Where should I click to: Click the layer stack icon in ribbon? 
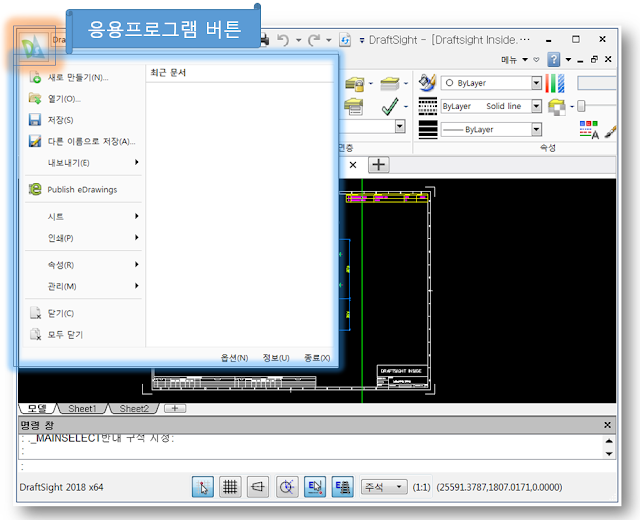pos(390,84)
